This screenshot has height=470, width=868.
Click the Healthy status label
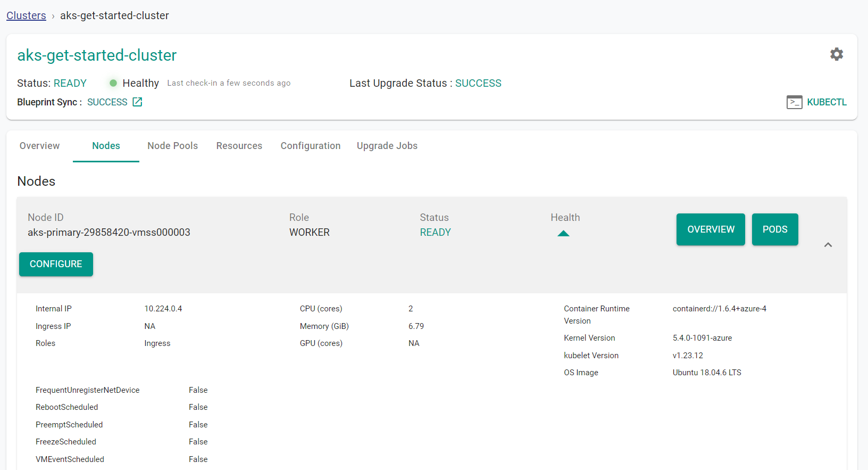(140, 83)
